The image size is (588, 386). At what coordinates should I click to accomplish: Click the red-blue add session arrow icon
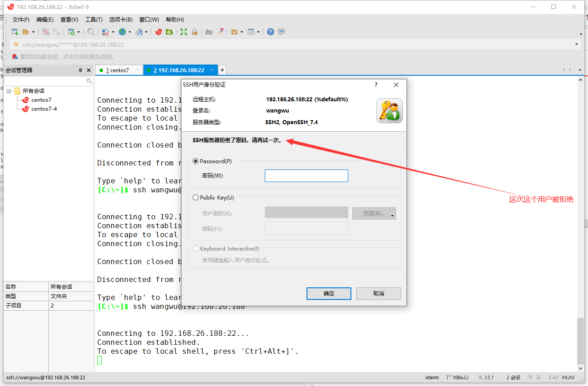[x=15, y=57]
